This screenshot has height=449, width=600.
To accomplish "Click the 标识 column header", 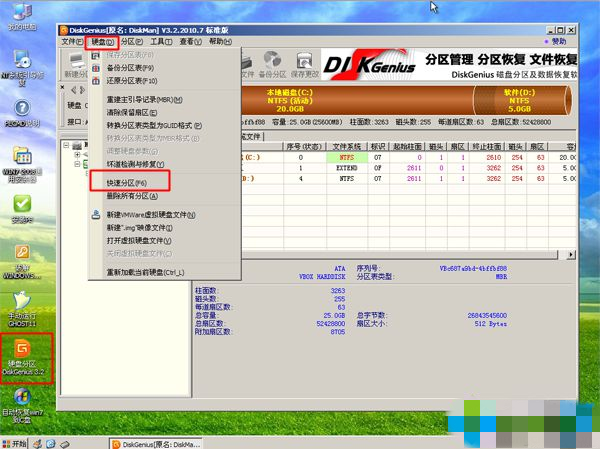I will pos(378,147).
